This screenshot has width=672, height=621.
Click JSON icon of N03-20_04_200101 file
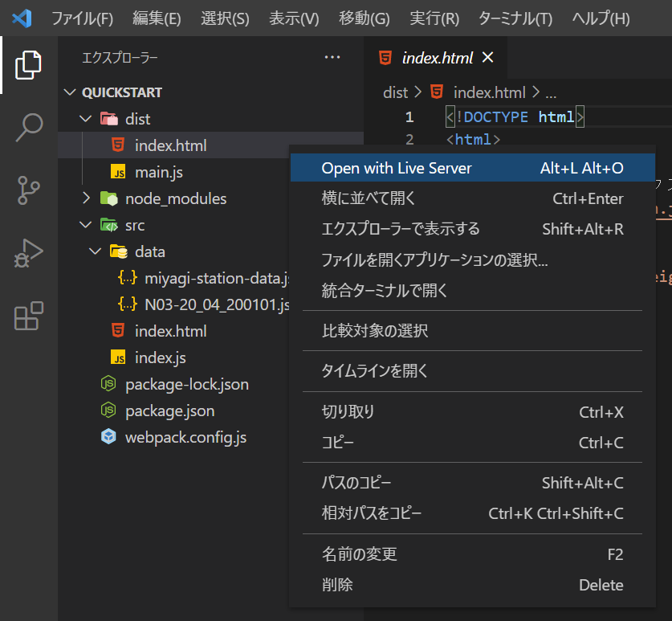pyautogui.click(x=128, y=304)
